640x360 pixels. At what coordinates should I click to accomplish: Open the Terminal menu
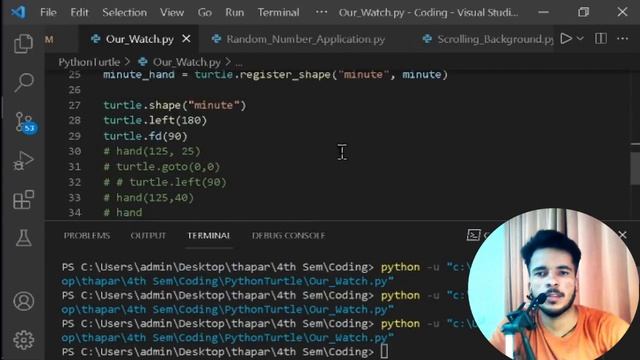tap(278, 12)
